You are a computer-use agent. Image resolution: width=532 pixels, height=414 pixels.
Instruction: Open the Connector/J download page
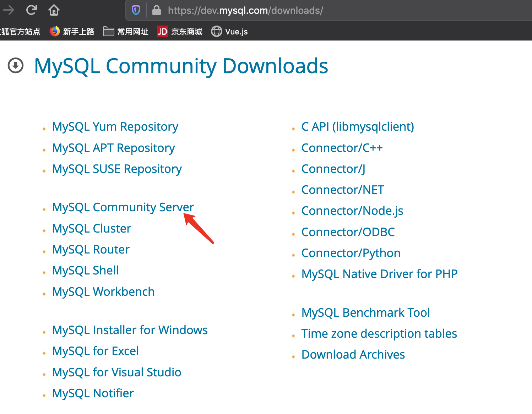pos(333,169)
